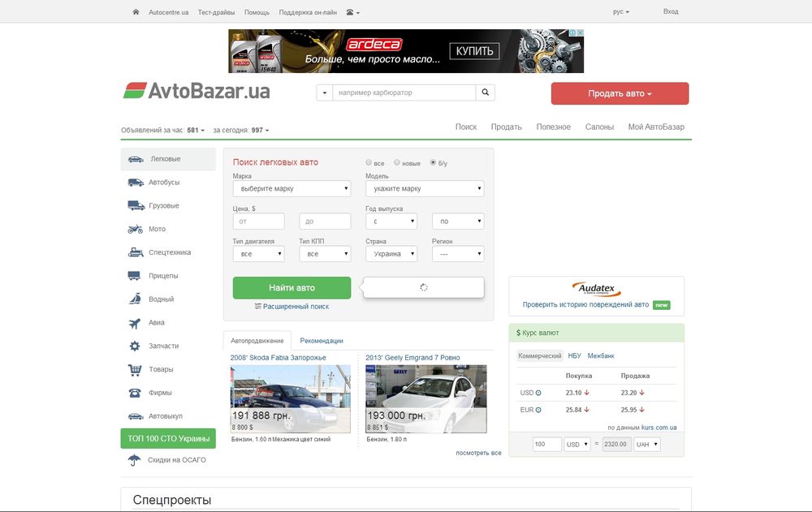Open the year-to 'по' dropdown

458,221
